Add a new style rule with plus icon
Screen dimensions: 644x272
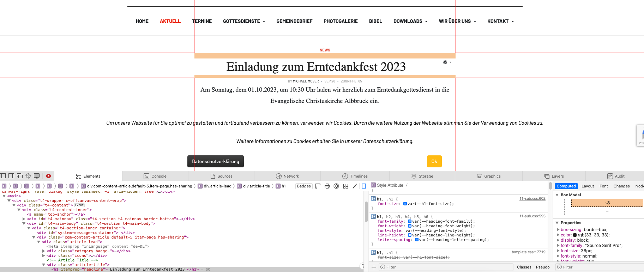coord(374,267)
